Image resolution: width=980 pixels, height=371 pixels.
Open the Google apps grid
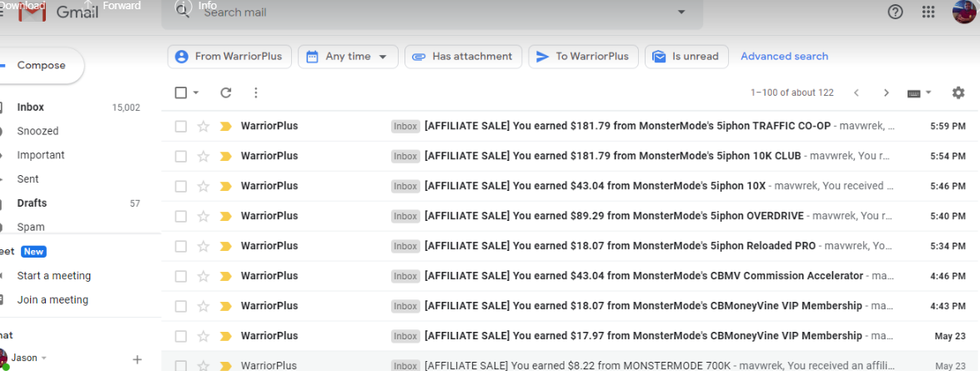929,12
